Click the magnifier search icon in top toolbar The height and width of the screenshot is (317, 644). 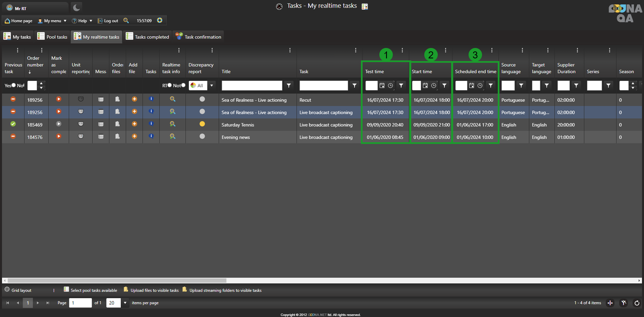126,21
